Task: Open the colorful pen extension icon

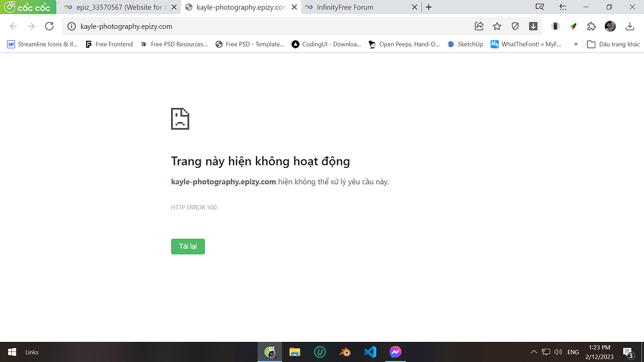Action: 573,27
